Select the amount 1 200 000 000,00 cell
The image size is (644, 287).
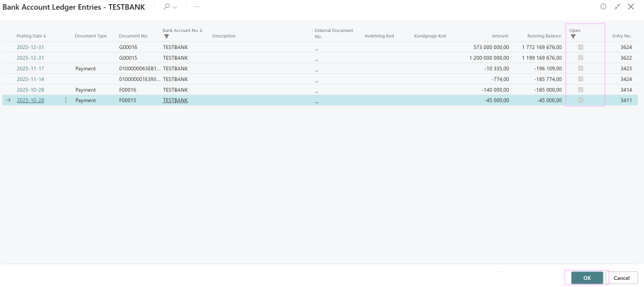pyautogui.click(x=489, y=58)
